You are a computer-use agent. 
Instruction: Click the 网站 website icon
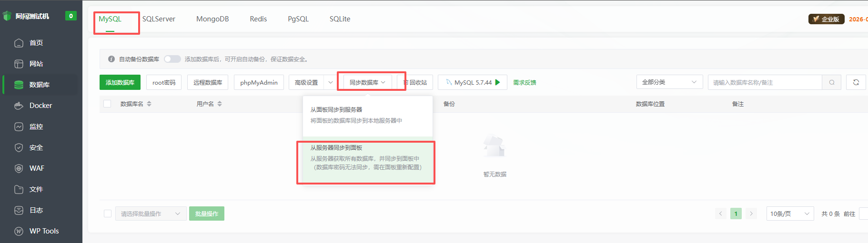click(x=19, y=64)
